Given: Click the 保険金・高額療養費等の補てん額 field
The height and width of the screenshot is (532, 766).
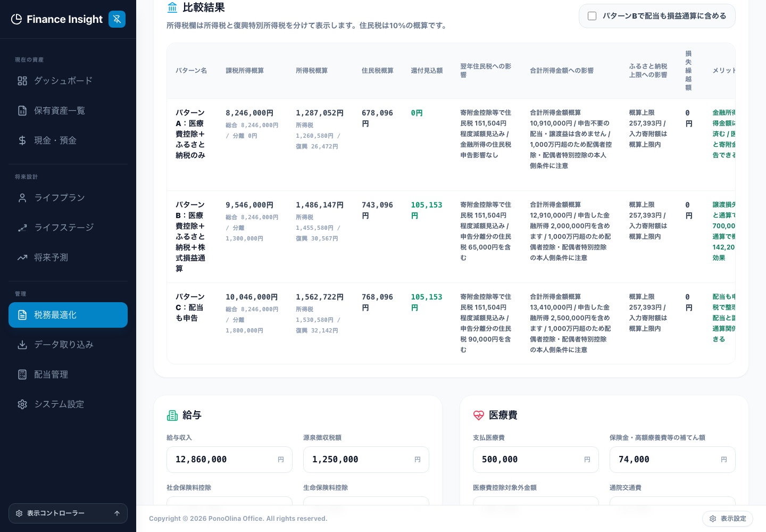Looking at the screenshot, I should click(672, 460).
